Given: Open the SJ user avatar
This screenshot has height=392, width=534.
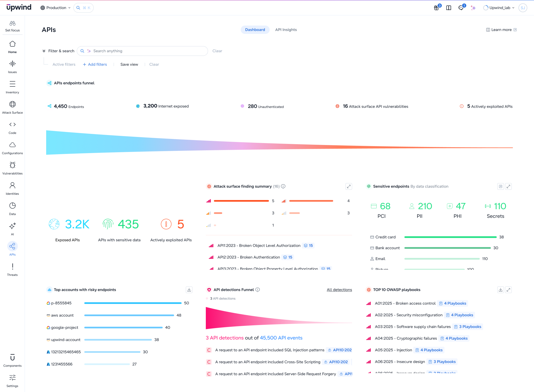Looking at the screenshot, I should (523, 8).
